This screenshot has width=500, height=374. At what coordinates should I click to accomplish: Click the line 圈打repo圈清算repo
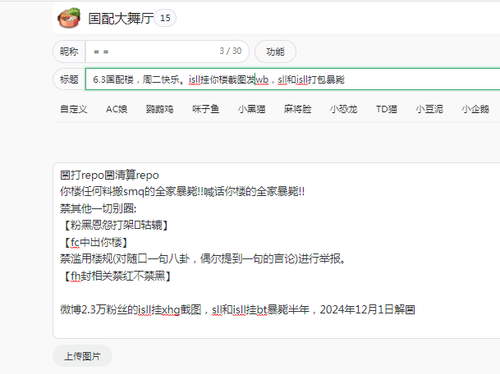[x=109, y=175]
